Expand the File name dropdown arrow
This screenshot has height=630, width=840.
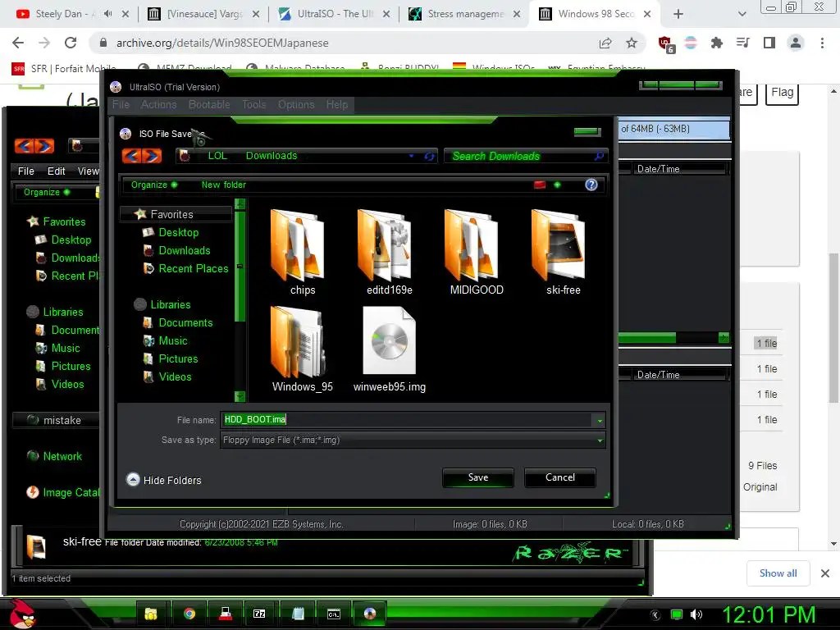click(600, 420)
